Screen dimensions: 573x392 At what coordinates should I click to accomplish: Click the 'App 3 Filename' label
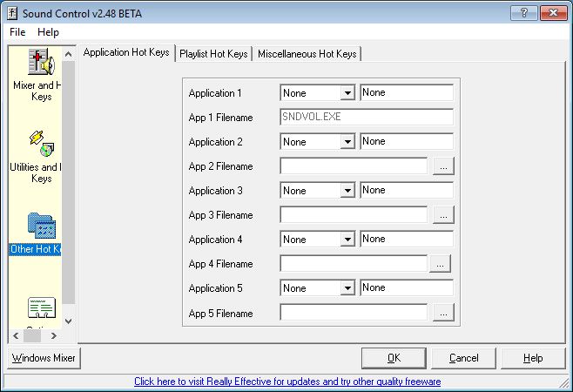click(220, 215)
